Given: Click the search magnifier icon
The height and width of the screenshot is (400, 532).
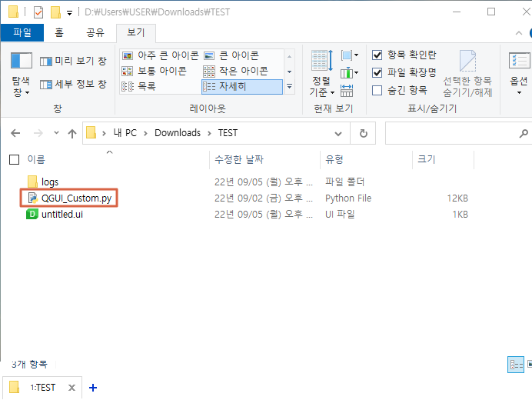Looking at the screenshot, I should click(x=524, y=133).
